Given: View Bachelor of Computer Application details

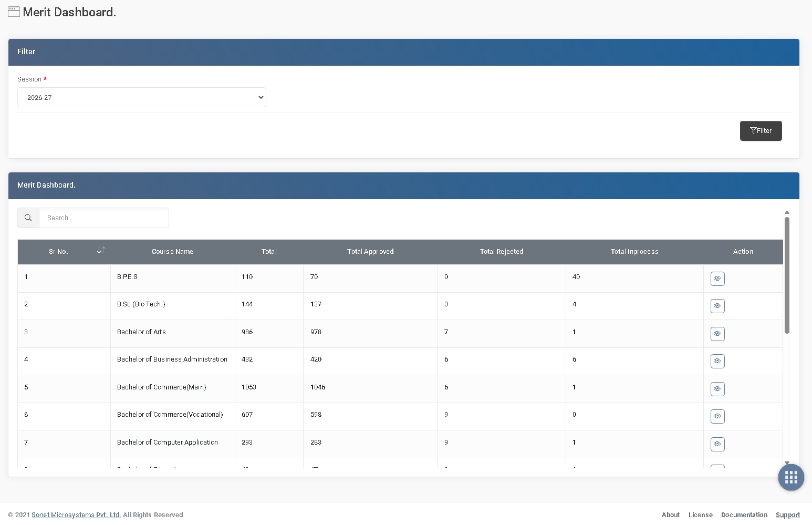Looking at the screenshot, I should point(717,444).
